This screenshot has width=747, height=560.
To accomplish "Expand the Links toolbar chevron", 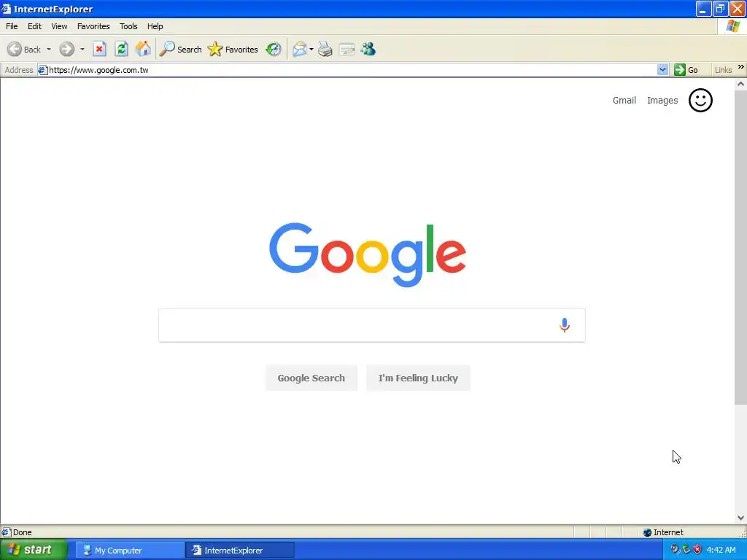I will [x=741, y=67].
